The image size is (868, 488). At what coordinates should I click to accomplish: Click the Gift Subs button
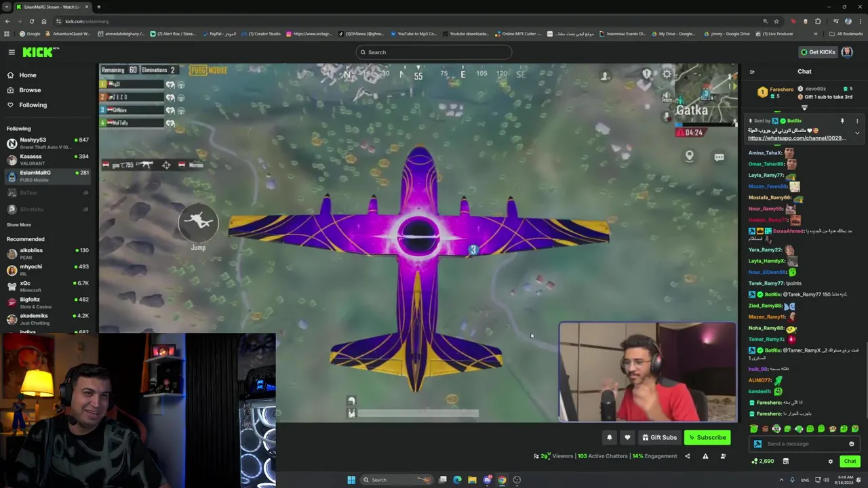pos(660,438)
